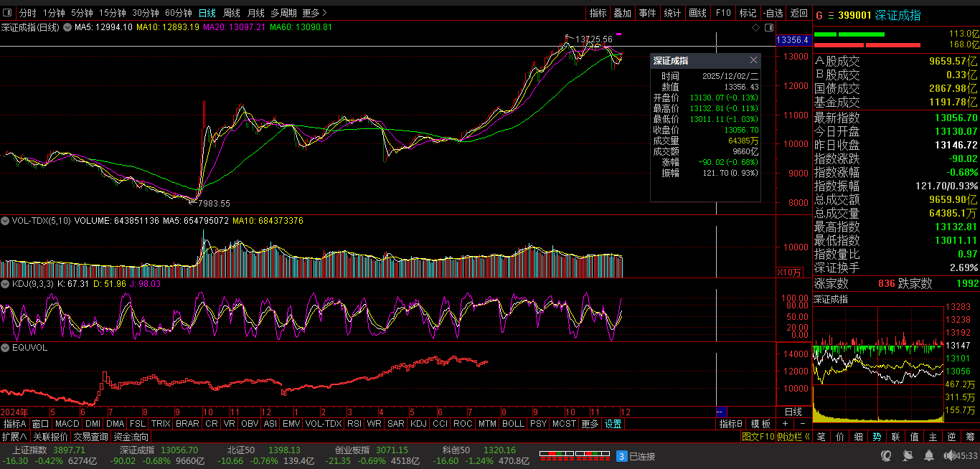
Task: Click the blue connection status icon
Action: (x=622, y=455)
